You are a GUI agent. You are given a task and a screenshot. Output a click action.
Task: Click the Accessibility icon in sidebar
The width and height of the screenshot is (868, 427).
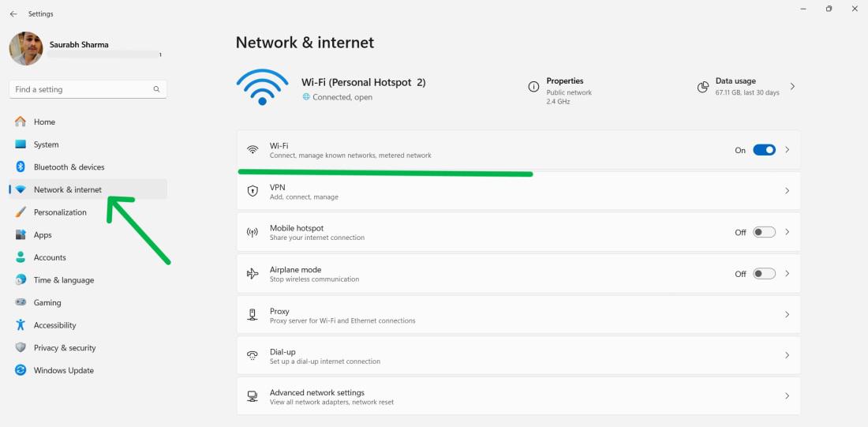[x=21, y=325]
